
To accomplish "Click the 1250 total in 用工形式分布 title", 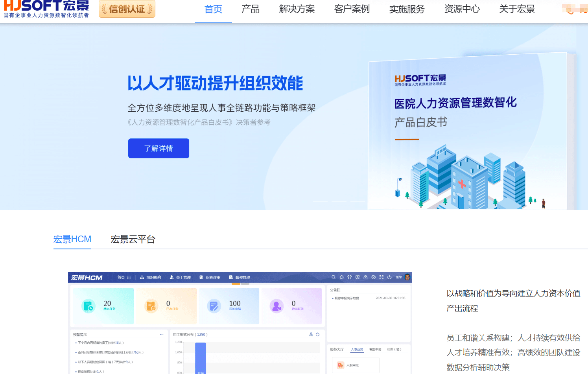I will click(201, 335).
